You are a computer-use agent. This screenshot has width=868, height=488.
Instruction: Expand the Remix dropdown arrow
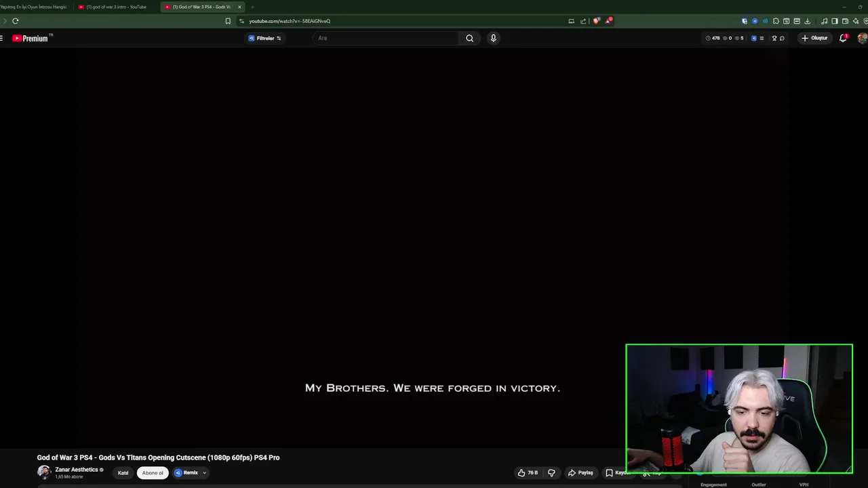[x=204, y=473]
